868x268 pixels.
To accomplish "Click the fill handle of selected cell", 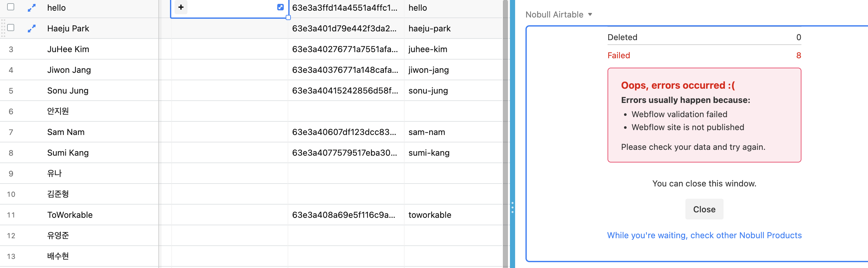I will pos(288,17).
